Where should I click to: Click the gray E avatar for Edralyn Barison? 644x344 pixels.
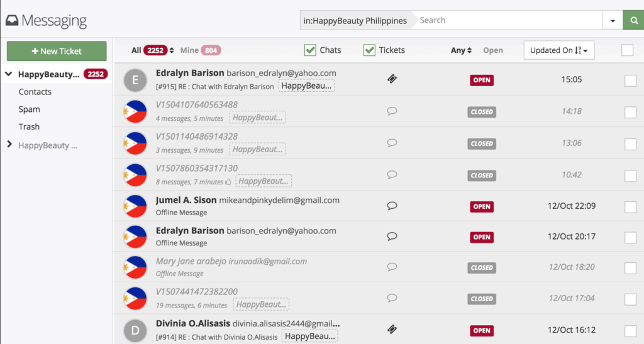pos(135,80)
